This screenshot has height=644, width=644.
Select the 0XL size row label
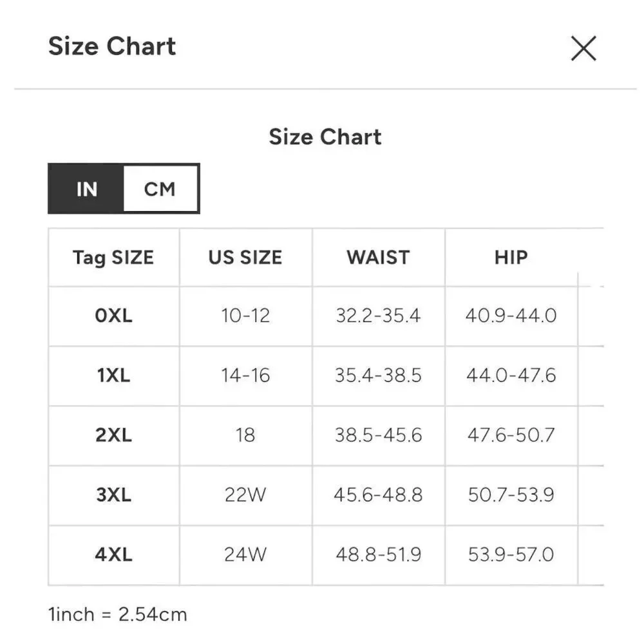click(114, 316)
